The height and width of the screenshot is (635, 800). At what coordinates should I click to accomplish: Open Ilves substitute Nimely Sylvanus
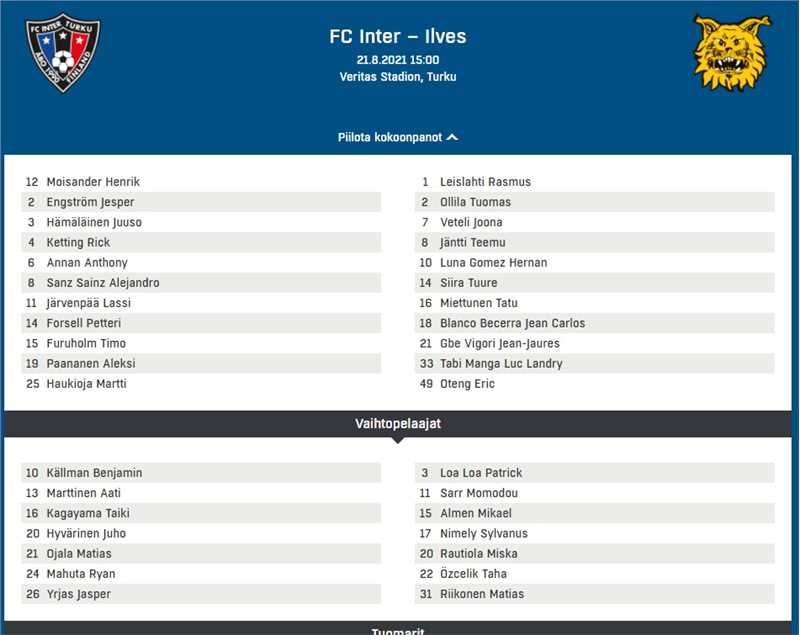click(x=484, y=534)
